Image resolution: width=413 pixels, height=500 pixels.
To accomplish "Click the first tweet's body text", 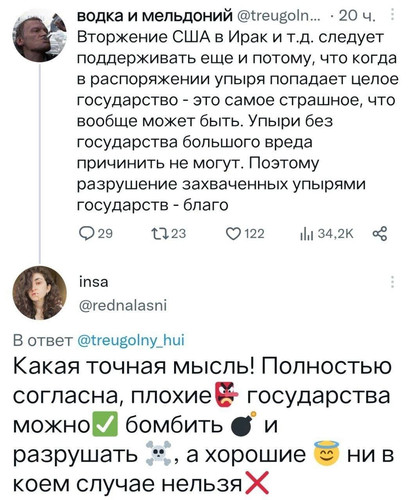I will (238, 121).
